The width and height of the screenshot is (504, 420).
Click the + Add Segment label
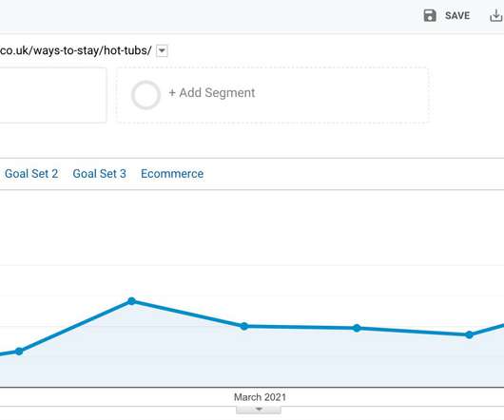click(212, 93)
